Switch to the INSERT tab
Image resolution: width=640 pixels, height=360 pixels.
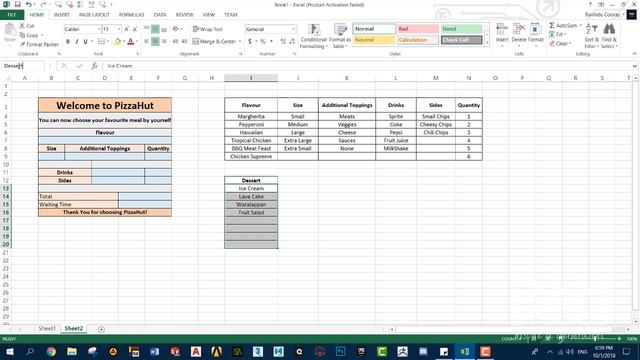(x=62, y=15)
